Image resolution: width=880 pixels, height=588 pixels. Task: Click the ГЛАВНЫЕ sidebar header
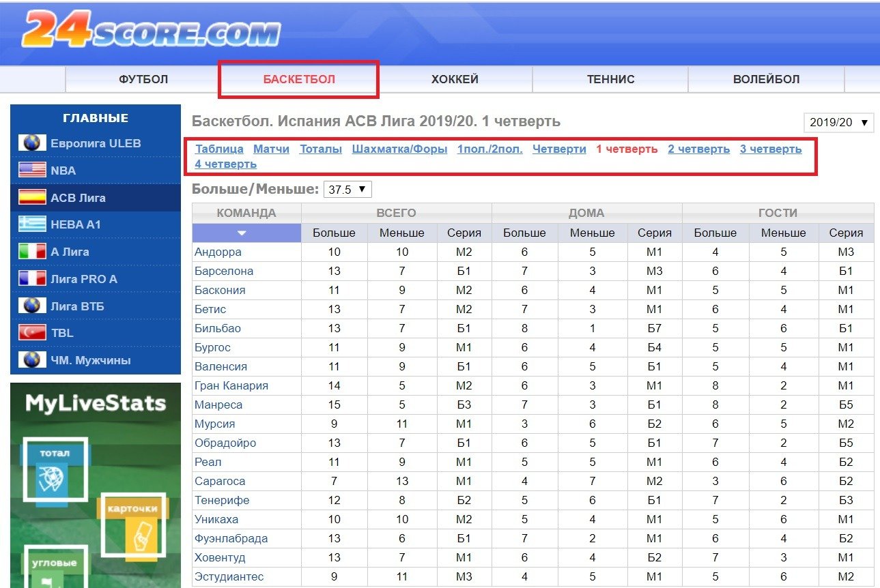[96, 118]
